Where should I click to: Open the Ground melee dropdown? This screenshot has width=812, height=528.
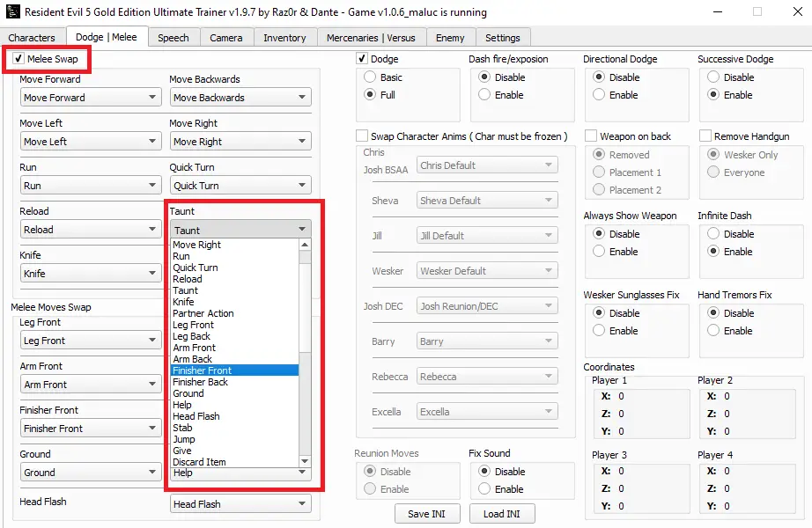[91, 473]
